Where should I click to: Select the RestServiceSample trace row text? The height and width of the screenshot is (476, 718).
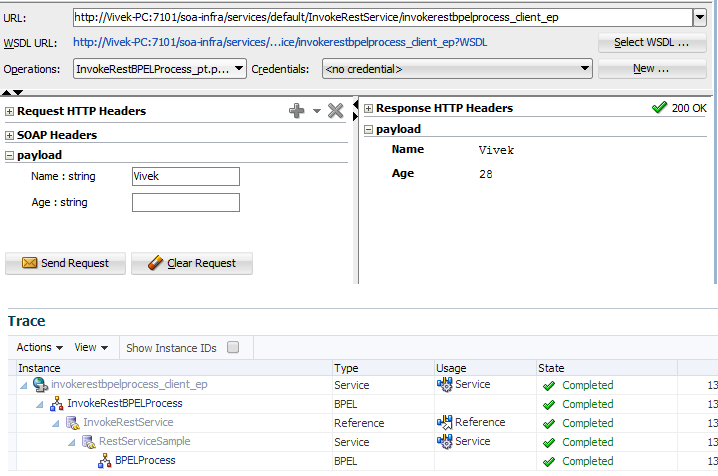145,441
